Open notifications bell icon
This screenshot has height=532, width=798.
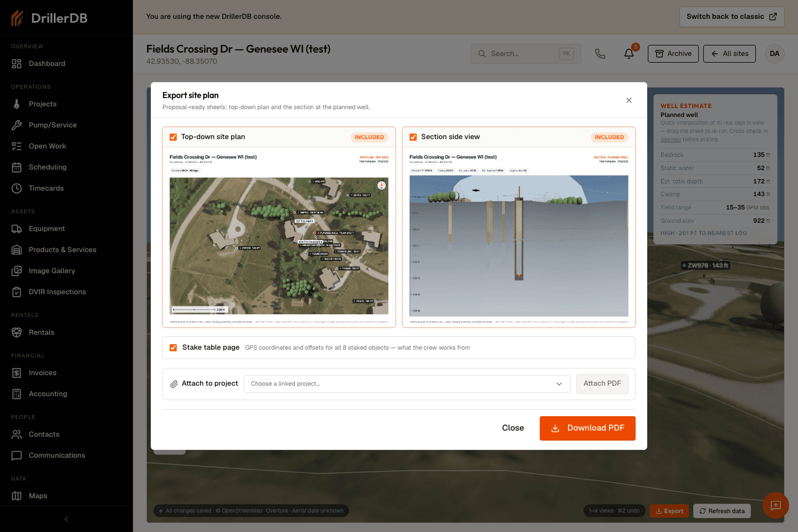click(x=629, y=54)
